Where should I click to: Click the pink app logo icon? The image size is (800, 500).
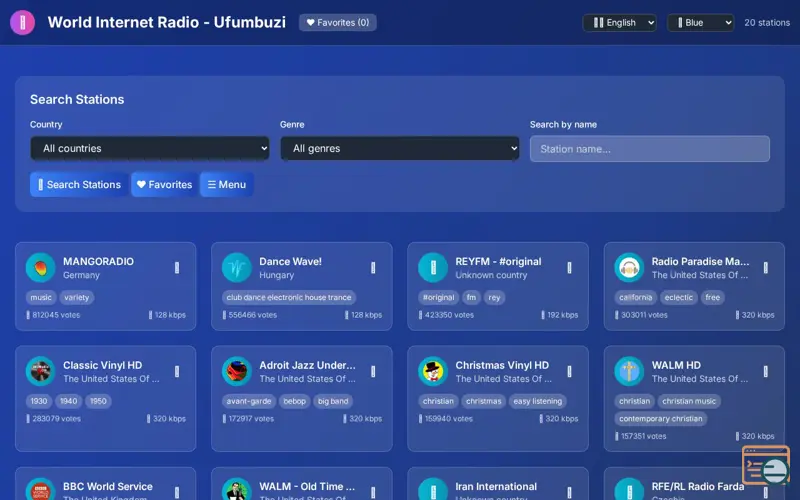coord(22,22)
